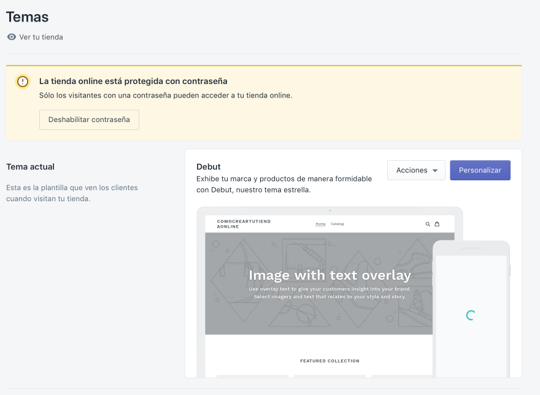Open the Acciones dropdown menu
Image resolution: width=540 pixels, height=395 pixels.
416,170
